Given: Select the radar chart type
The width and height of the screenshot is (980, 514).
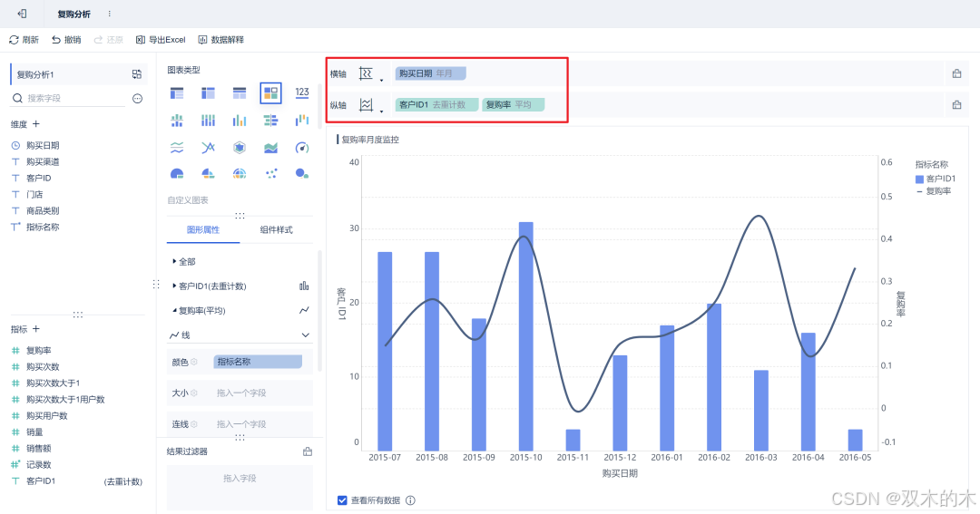Looking at the screenshot, I should [240, 148].
